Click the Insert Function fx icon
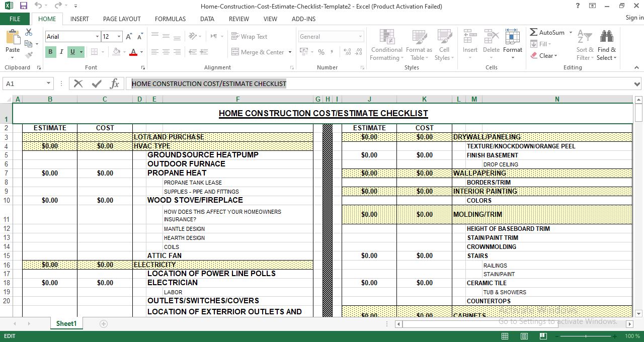Image resolution: width=644 pixels, height=342 pixels. pos(114,83)
